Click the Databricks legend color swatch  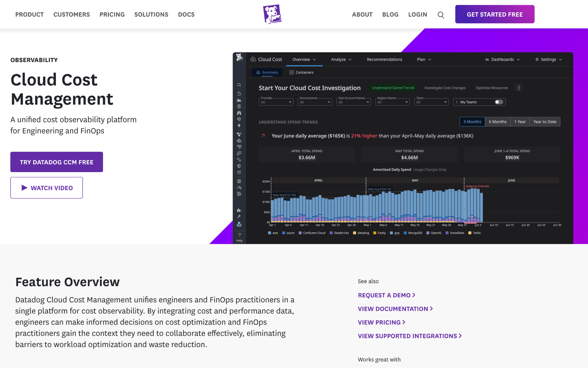[331, 233]
